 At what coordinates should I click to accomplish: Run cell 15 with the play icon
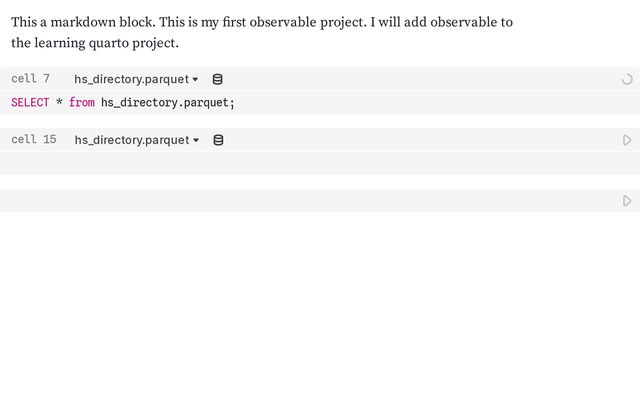tap(627, 140)
